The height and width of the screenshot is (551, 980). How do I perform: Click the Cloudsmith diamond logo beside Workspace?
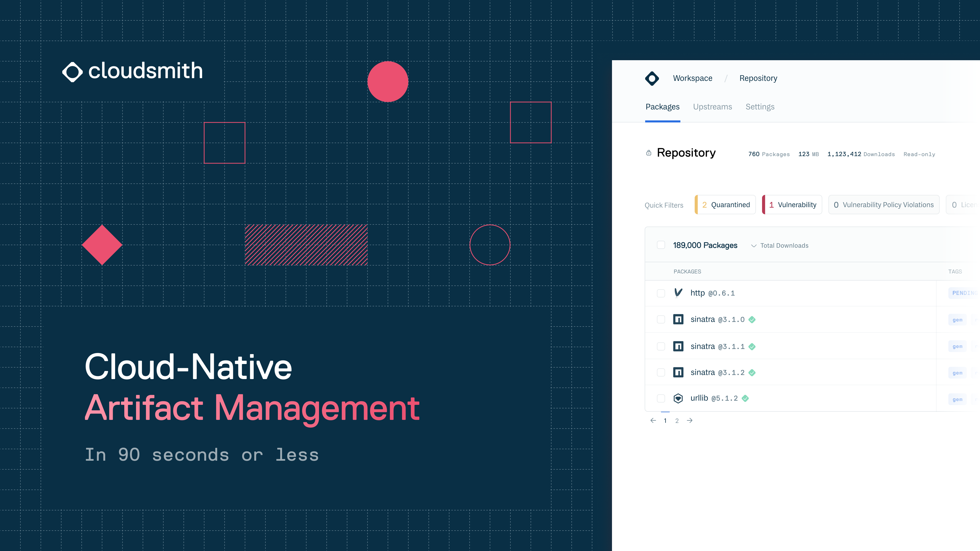652,78
